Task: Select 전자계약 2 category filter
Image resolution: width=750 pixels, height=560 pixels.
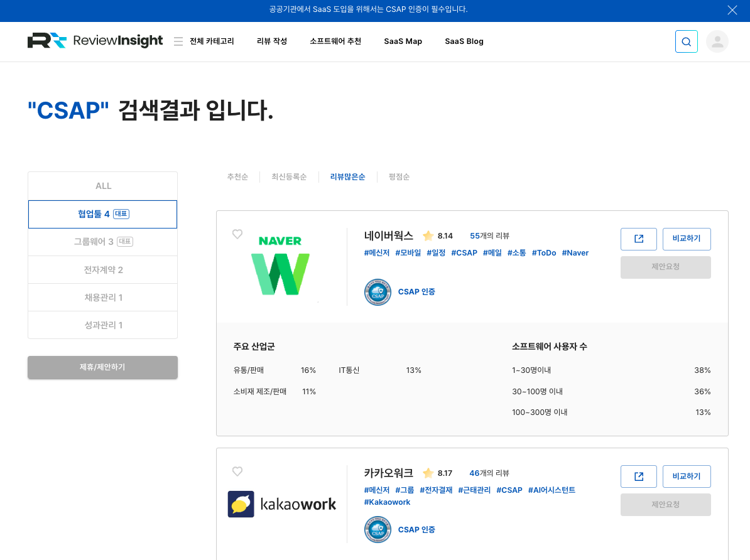Action: pos(103,269)
